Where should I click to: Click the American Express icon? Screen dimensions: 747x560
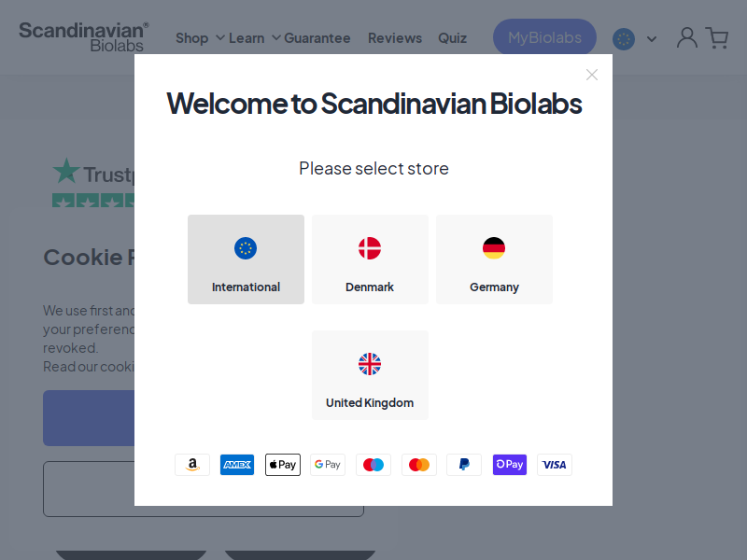coord(237,464)
